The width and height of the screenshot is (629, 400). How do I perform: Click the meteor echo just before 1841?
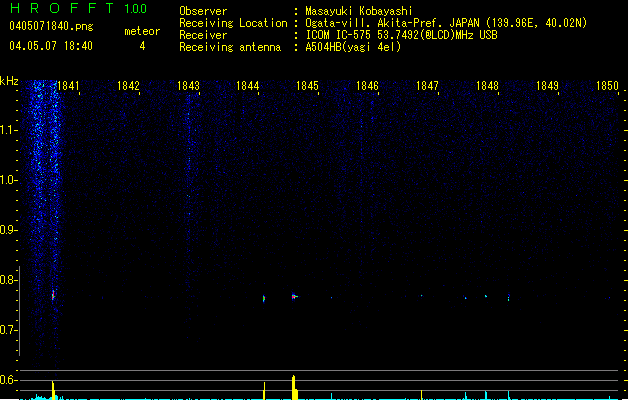(x=53, y=295)
